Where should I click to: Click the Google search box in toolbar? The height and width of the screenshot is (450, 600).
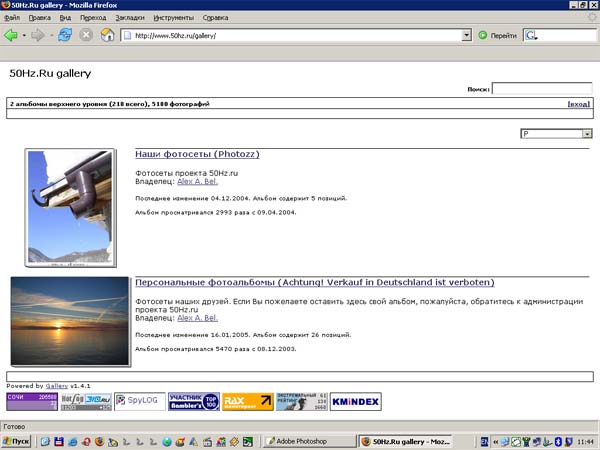pos(561,36)
